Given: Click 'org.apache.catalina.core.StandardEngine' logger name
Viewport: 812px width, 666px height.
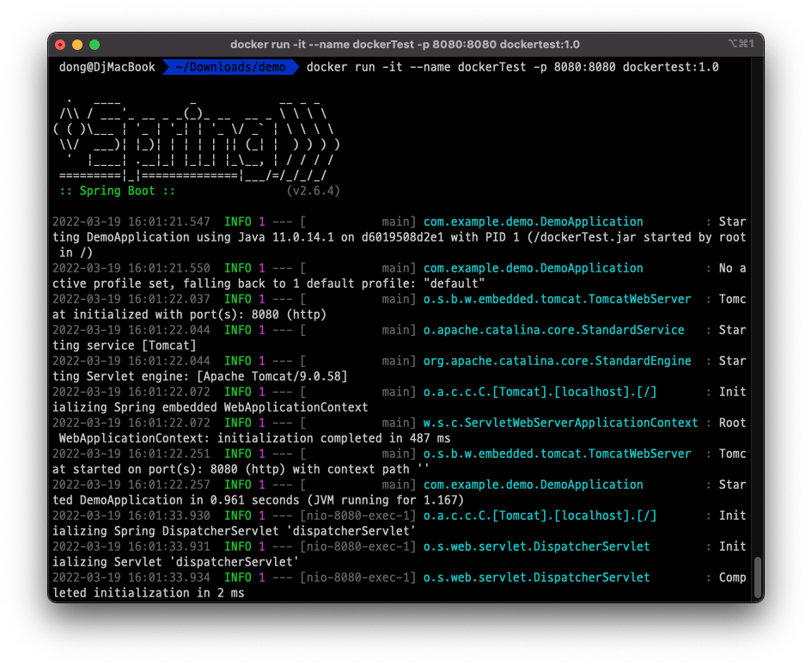Looking at the screenshot, I should pyautogui.click(x=557, y=361).
